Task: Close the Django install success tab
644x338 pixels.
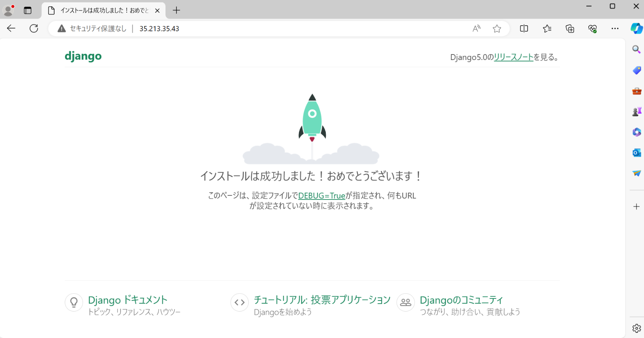Action: click(157, 11)
